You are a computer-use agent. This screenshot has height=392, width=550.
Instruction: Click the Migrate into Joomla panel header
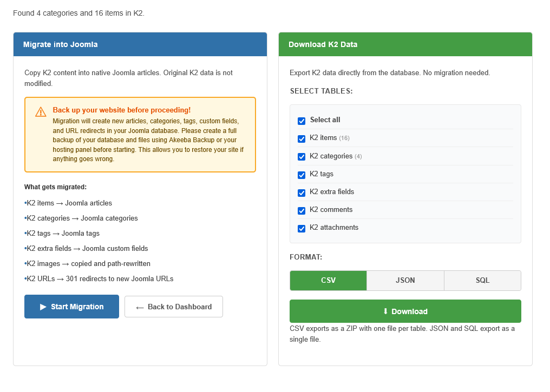(x=140, y=44)
